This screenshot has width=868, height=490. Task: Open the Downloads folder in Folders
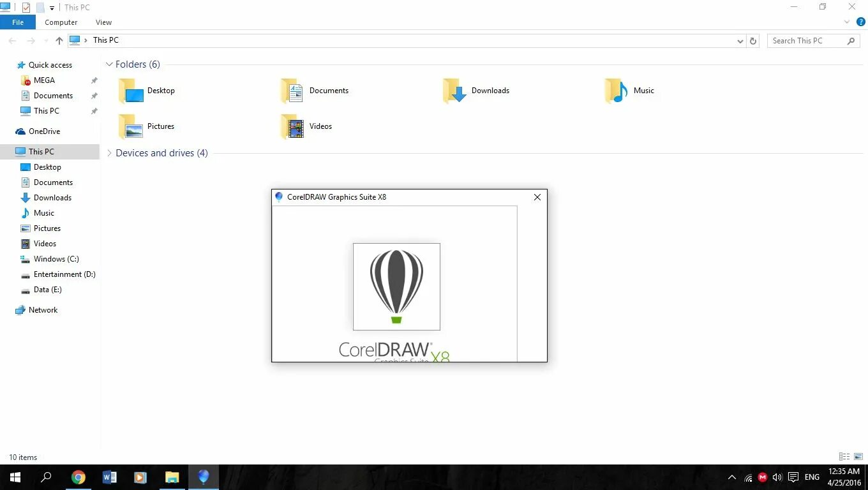click(476, 91)
